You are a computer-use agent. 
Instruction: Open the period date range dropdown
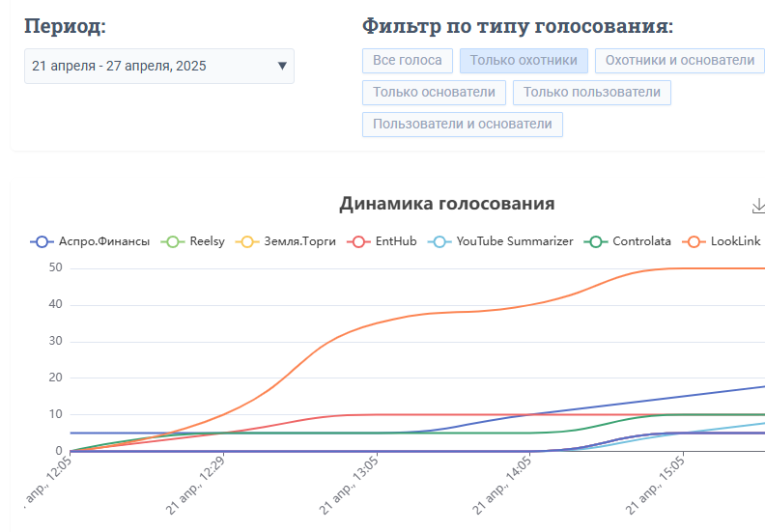pos(158,66)
